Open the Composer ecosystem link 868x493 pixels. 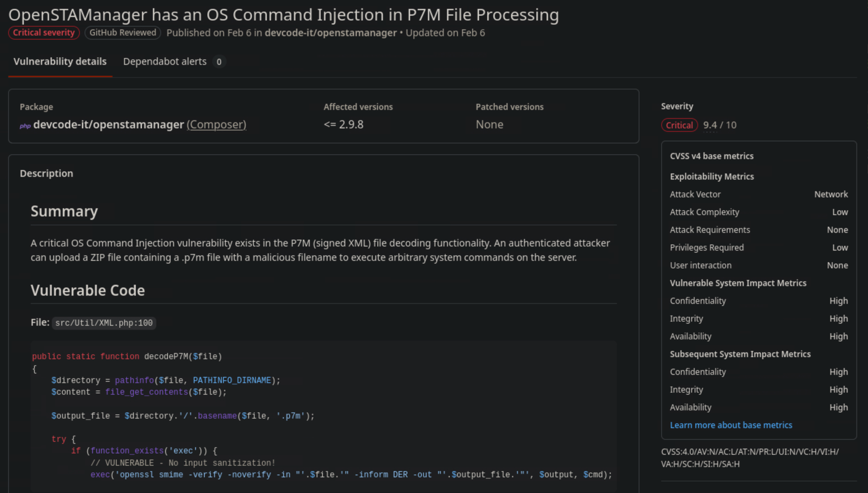click(216, 125)
